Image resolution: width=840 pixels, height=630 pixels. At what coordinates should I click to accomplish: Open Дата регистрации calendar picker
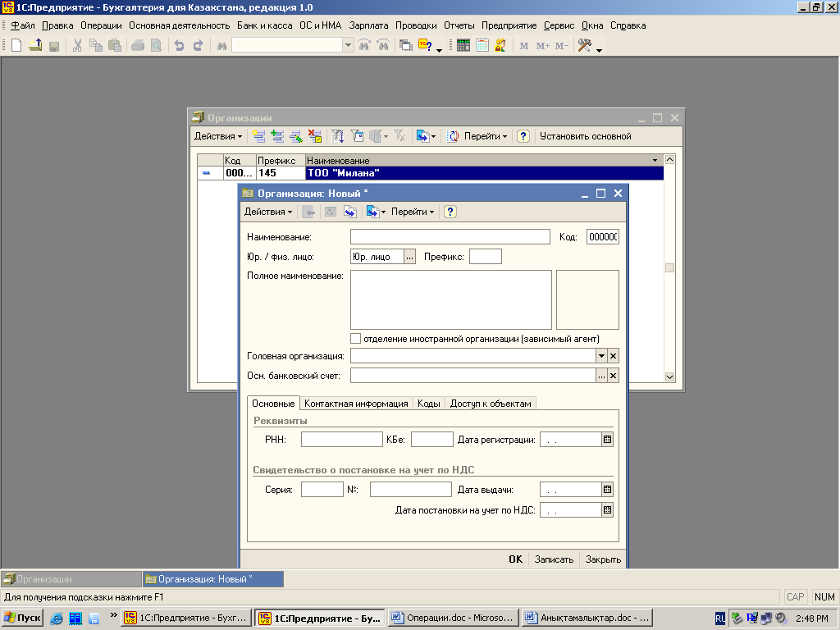(607, 440)
